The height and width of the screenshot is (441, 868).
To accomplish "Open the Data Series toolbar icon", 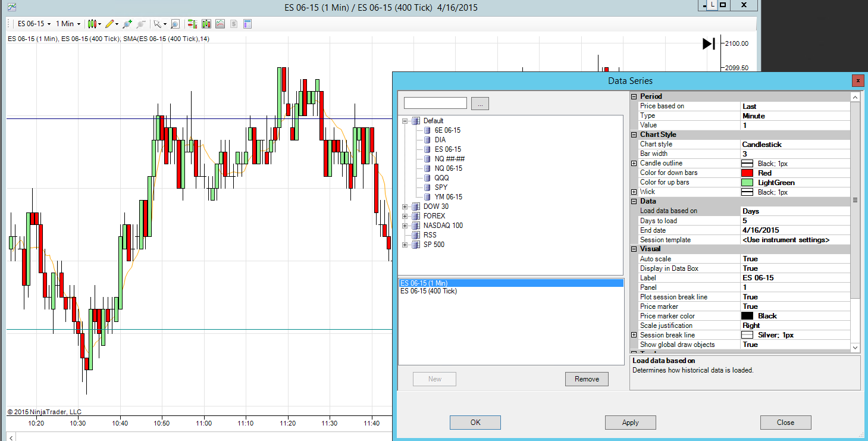I will coord(193,24).
